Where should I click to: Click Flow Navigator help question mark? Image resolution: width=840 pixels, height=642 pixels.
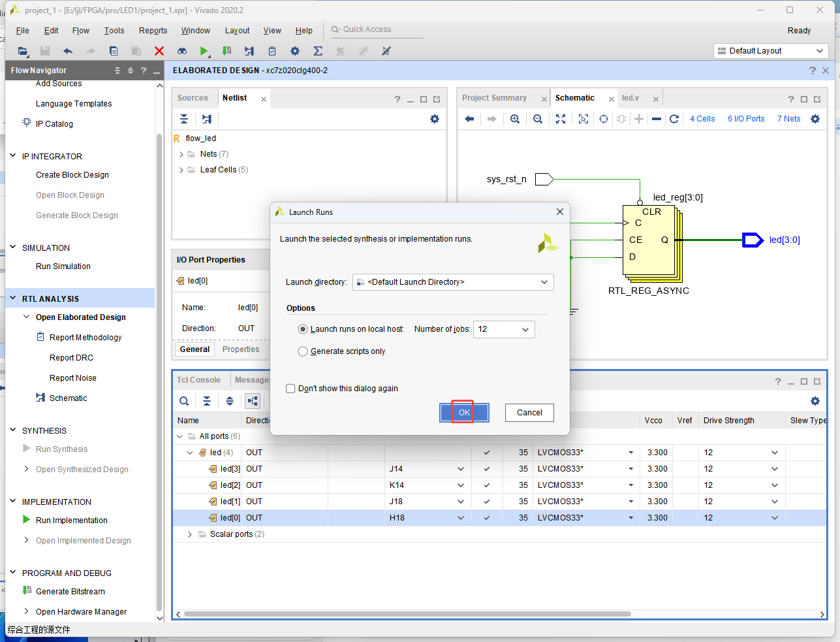pos(144,71)
